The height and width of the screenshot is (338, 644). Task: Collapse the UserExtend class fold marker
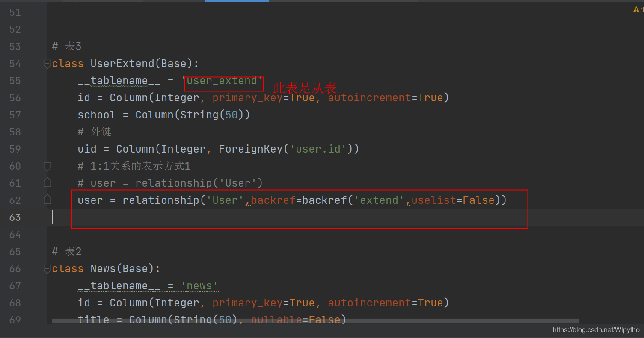[x=47, y=64]
